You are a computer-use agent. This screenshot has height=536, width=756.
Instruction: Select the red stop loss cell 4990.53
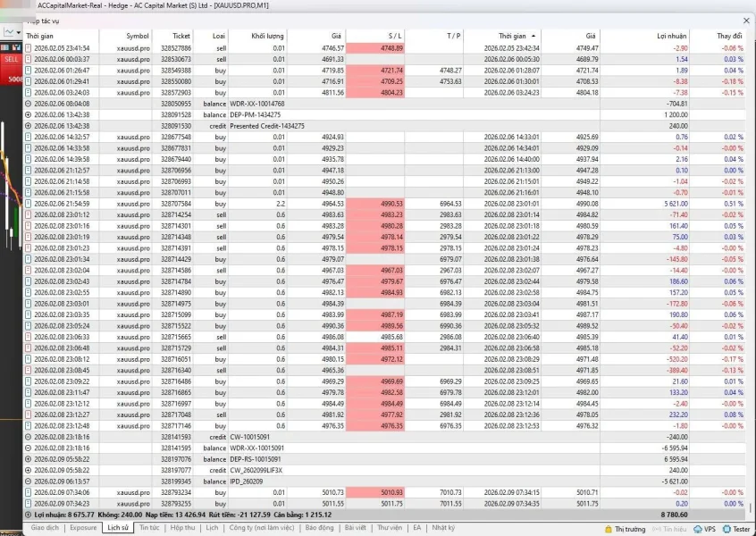click(x=375, y=204)
